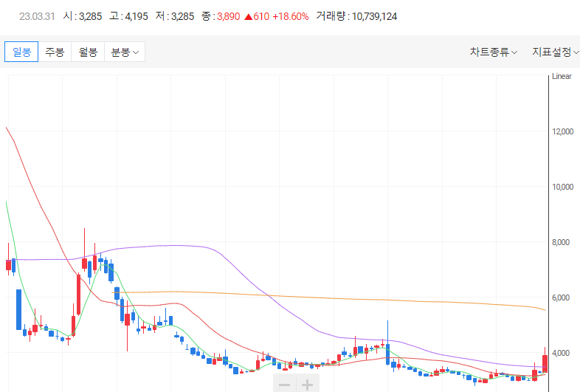The height and width of the screenshot is (392, 580).
Task: Click the 4,000 price axis label
Action: pyautogui.click(x=561, y=353)
